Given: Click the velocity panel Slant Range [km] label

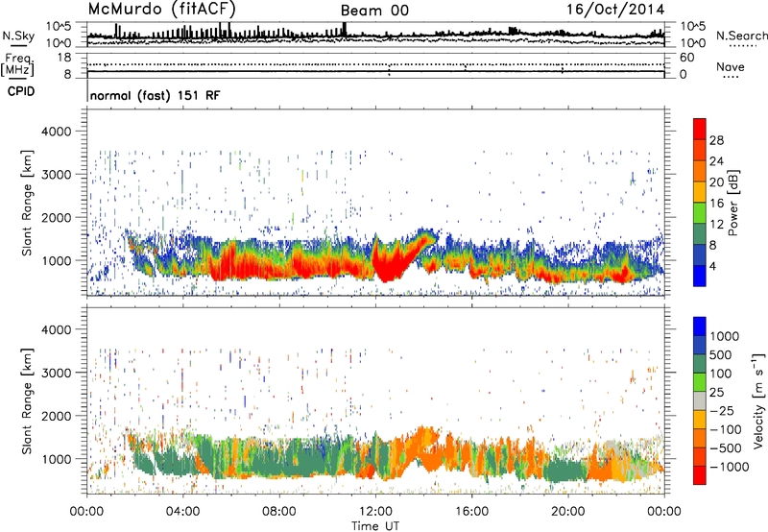Looking at the screenshot, I should coord(27,400).
